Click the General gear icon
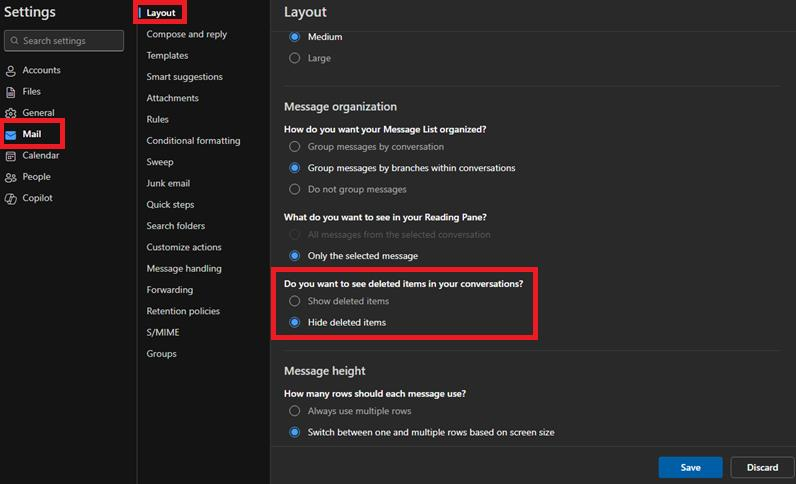 11,113
